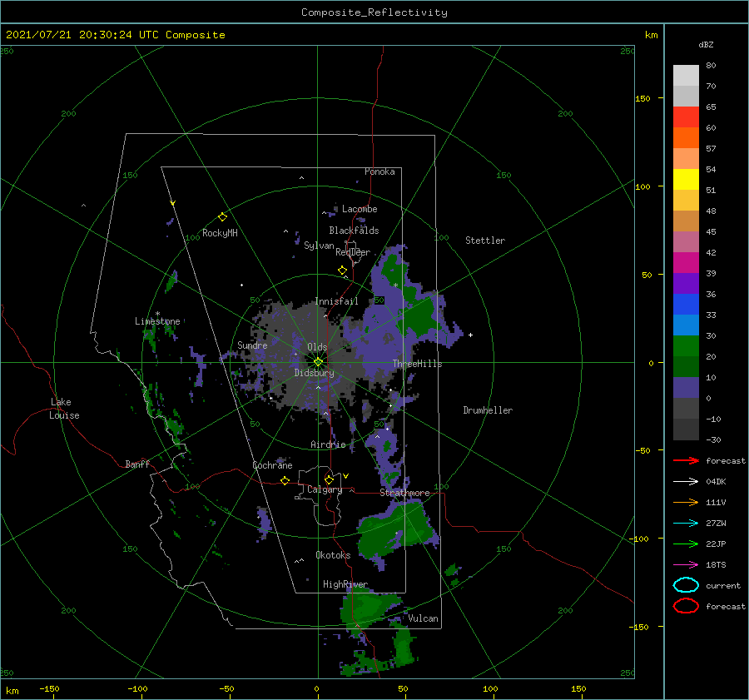749x700 pixels.
Task: Click the magenta 18TS arrow in legend
Action: [686, 565]
